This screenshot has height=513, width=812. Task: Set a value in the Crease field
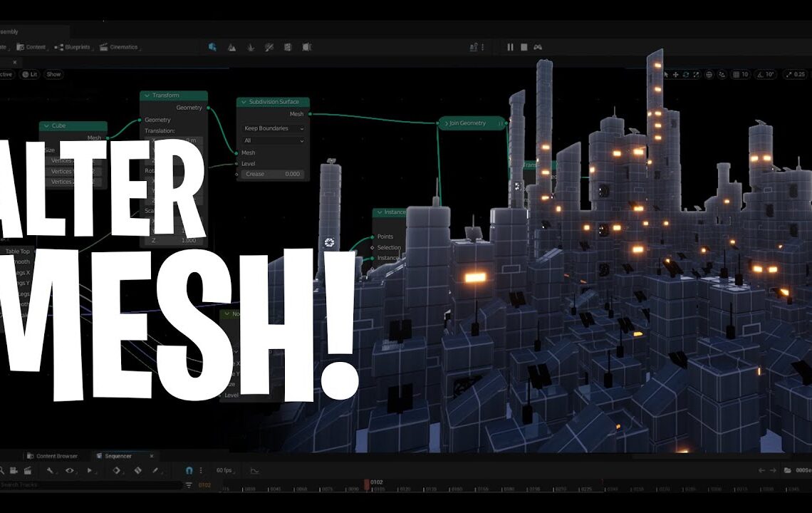273,174
